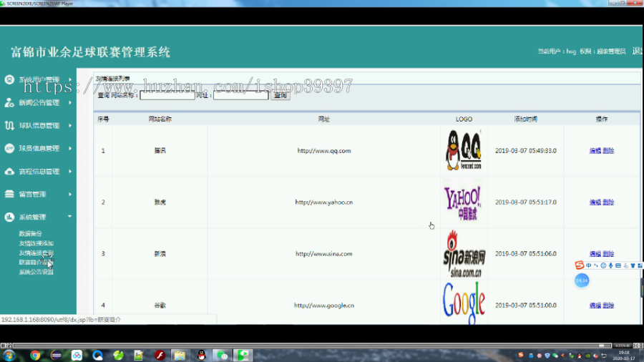Expand the 新闻公告管理 menu arrow
644x362 pixels.
coord(70,102)
